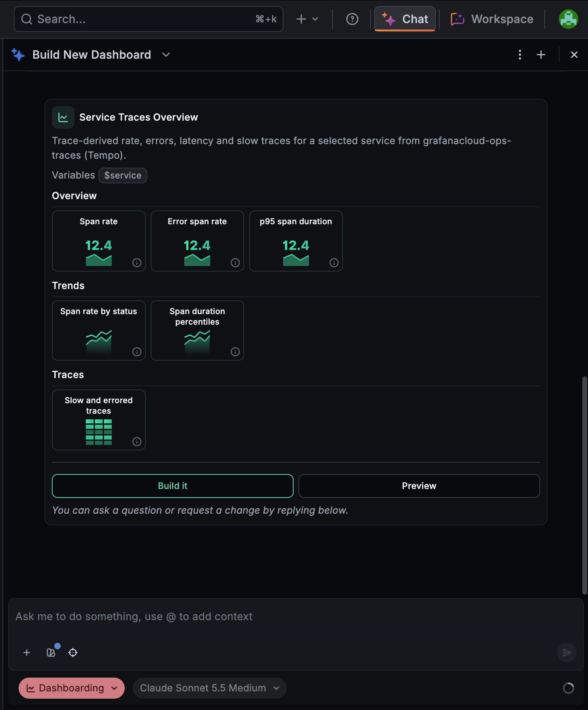Expand the Build New Dashboard title dropdown
The image size is (588, 710).
(x=166, y=55)
